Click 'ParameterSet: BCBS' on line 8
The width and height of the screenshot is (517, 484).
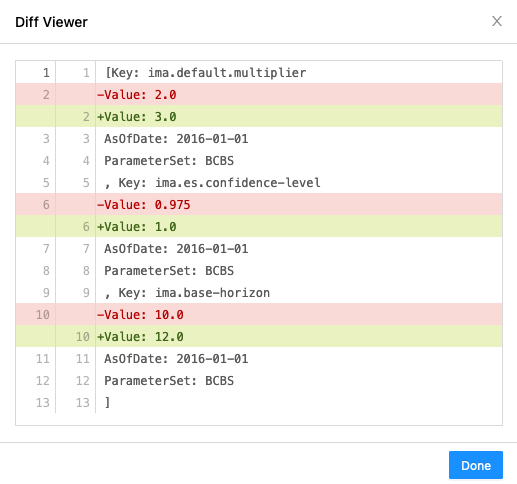169,270
